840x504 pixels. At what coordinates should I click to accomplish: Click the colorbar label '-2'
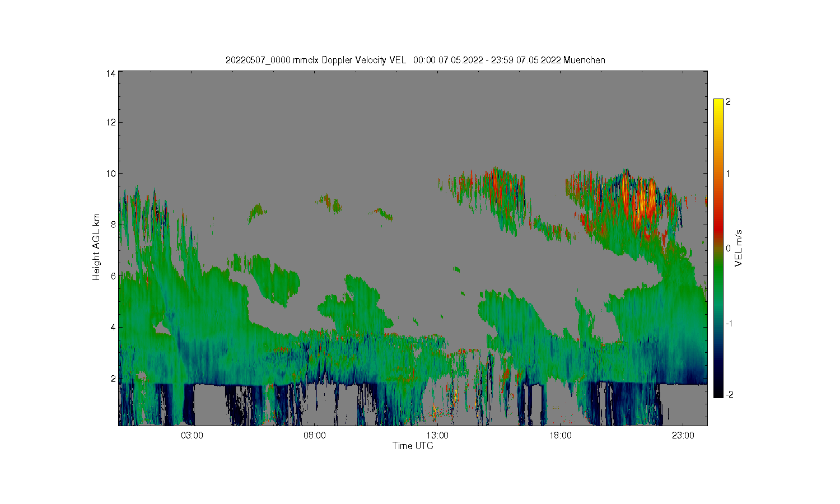click(729, 394)
